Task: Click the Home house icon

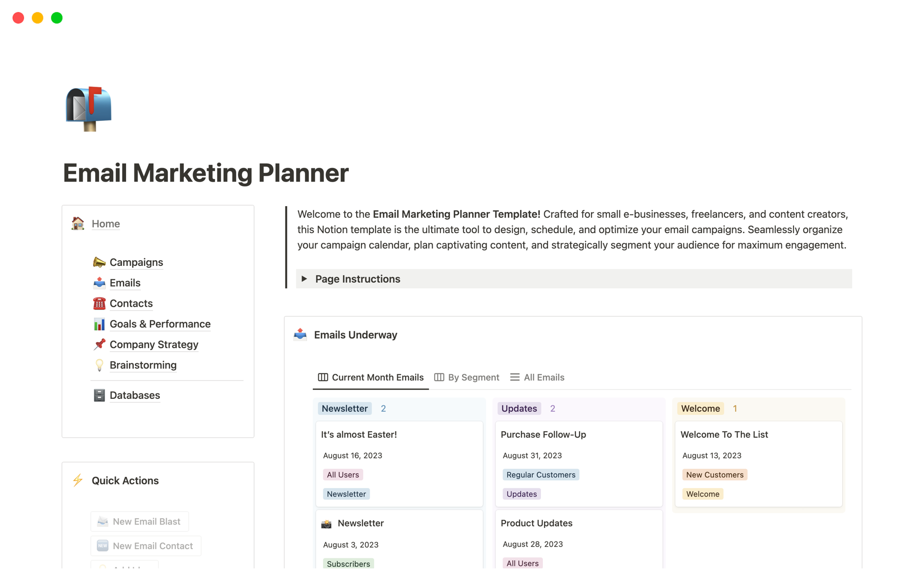Action: click(x=77, y=223)
